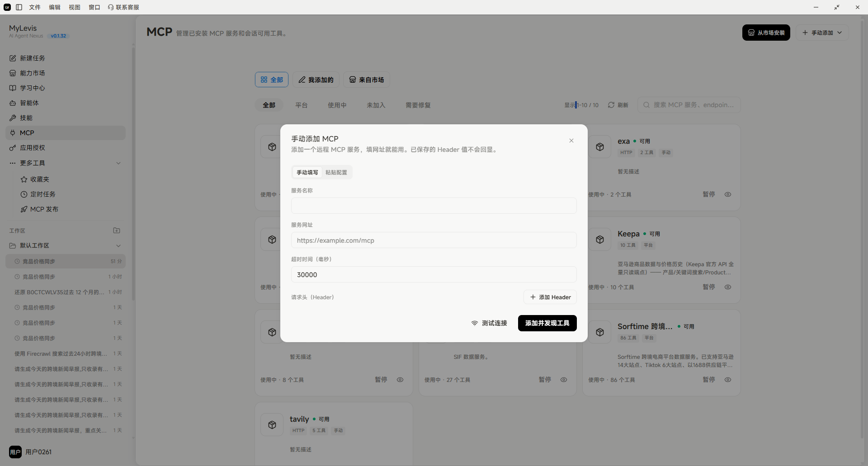Filter by 来自市场
The height and width of the screenshot is (466, 868).
(367, 80)
